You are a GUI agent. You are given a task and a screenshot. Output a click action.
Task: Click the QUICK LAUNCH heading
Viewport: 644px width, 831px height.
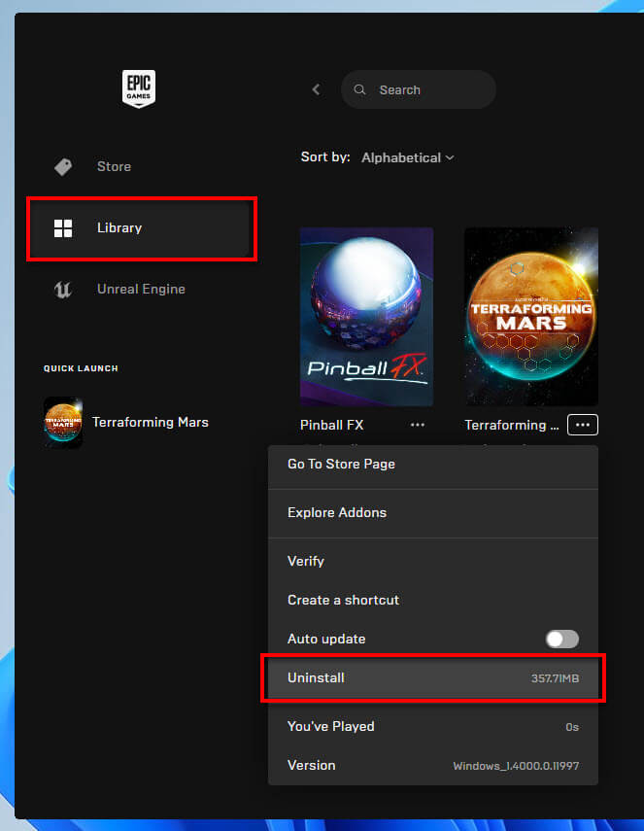[x=81, y=368]
